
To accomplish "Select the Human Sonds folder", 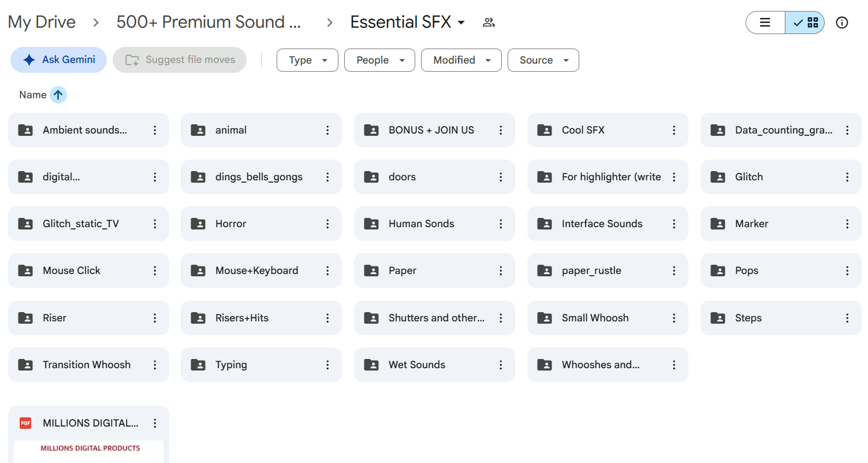I will tap(434, 224).
